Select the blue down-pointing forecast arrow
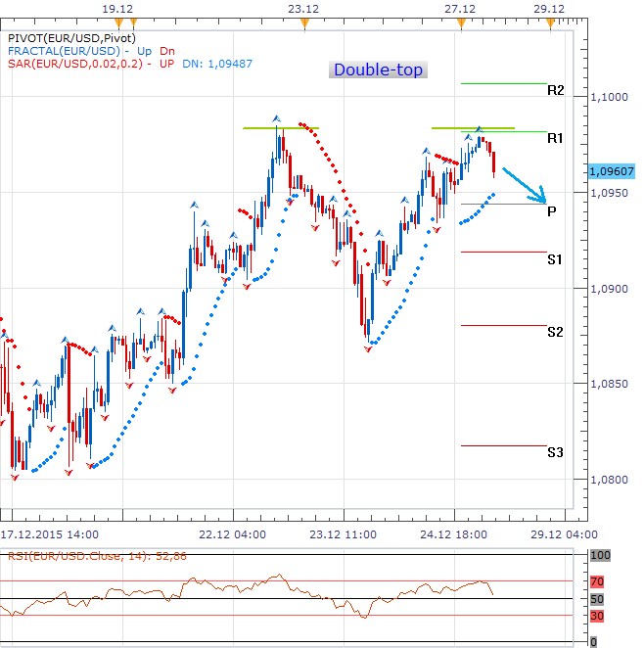Screen dimensions: 644x648 pyautogui.click(x=524, y=185)
